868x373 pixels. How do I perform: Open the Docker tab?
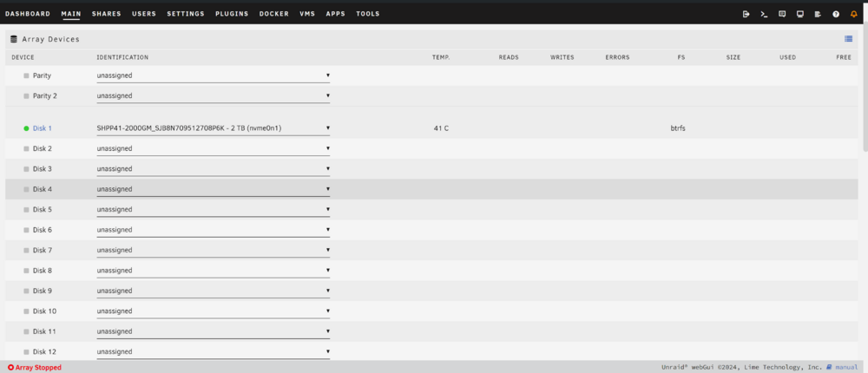pyautogui.click(x=274, y=14)
